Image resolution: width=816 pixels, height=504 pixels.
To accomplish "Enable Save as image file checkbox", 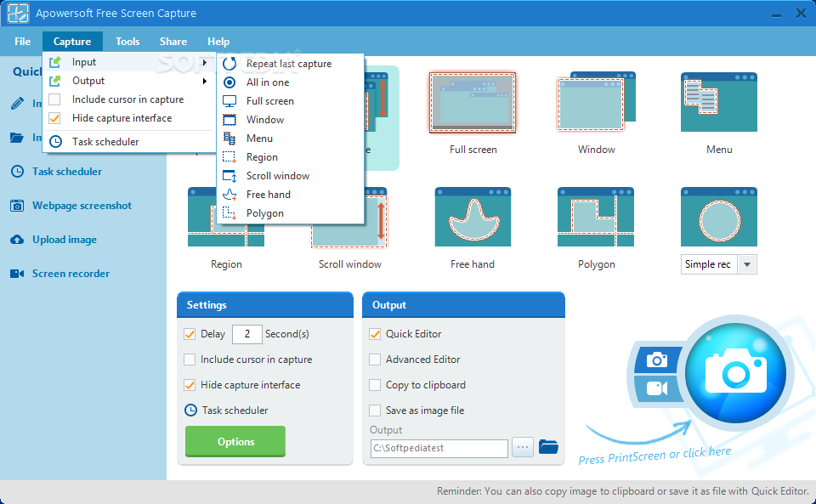I will coord(375,411).
